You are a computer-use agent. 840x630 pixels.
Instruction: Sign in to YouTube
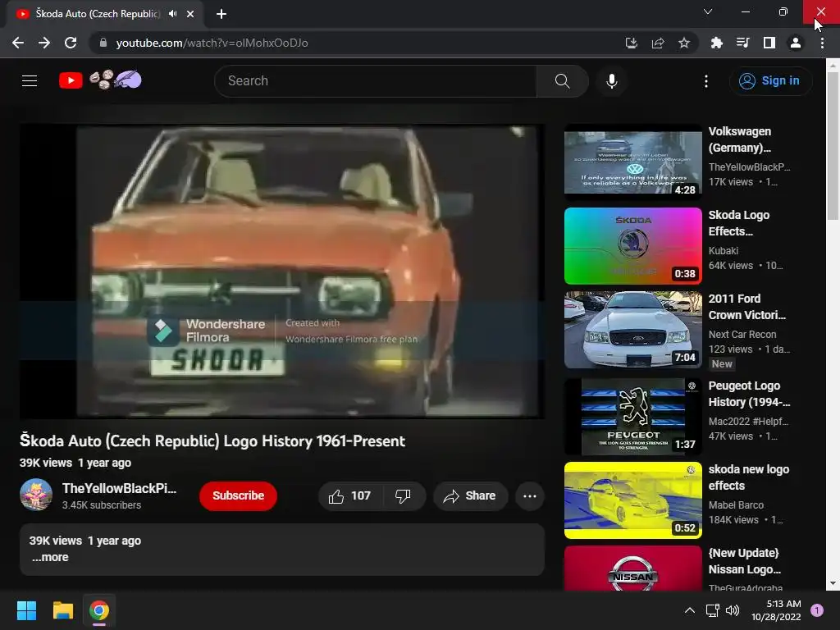coord(769,81)
